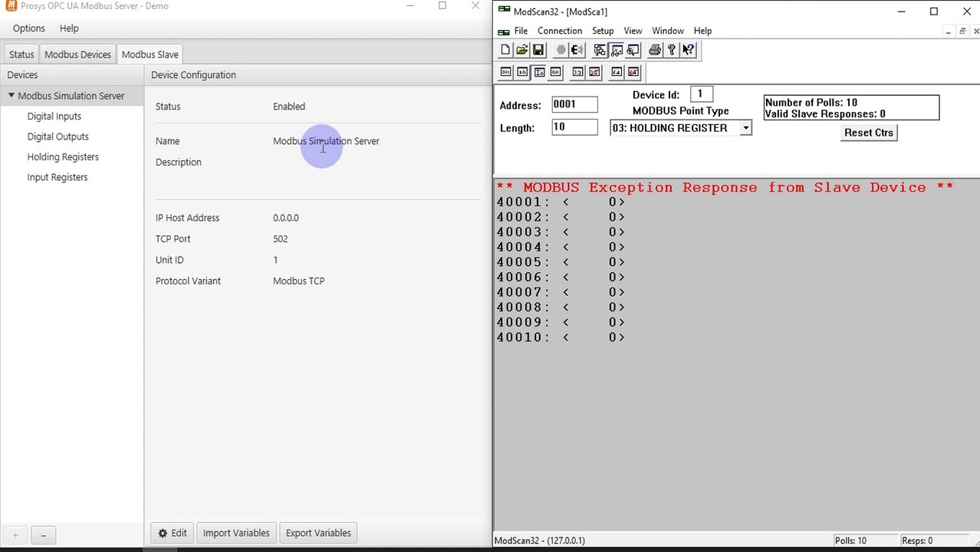This screenshot has width=980, height=552.
Task: Click the Valid Slave Responses counter text
Action: coord(825,114)
